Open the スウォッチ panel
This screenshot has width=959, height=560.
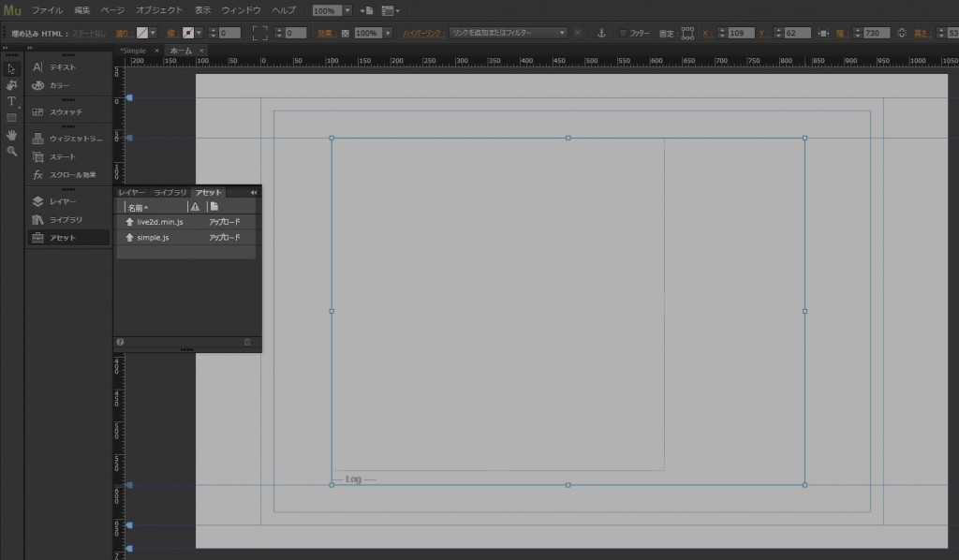coord(67,111)
